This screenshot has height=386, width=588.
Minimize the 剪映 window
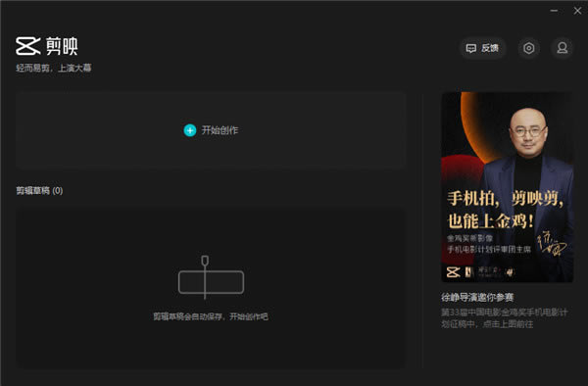pos(554,11)
